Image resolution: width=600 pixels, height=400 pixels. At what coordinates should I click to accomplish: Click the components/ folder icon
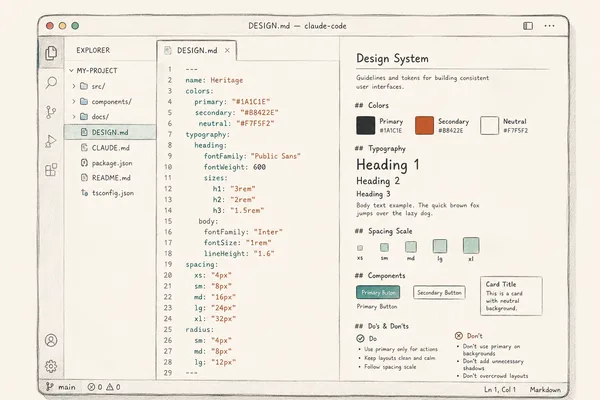click(84, 101)
